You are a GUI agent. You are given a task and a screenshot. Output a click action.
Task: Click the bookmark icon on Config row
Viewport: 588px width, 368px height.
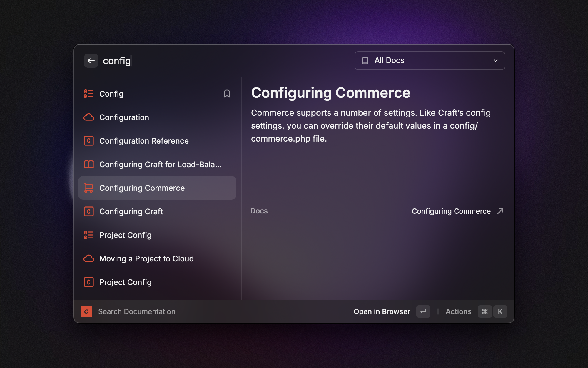coord(227,94)
